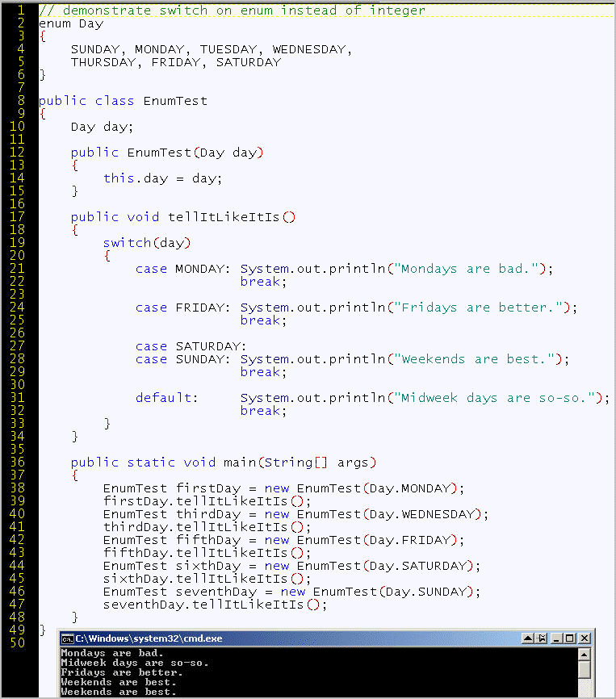Click the "Midweek days are so-so." string in code
The height and width of the screenshot is (699, 616).
[x=494, y=398]
